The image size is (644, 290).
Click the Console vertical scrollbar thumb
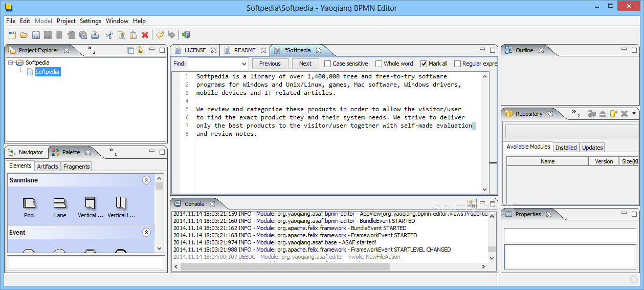pyautogui.click(x=492, y=250)
